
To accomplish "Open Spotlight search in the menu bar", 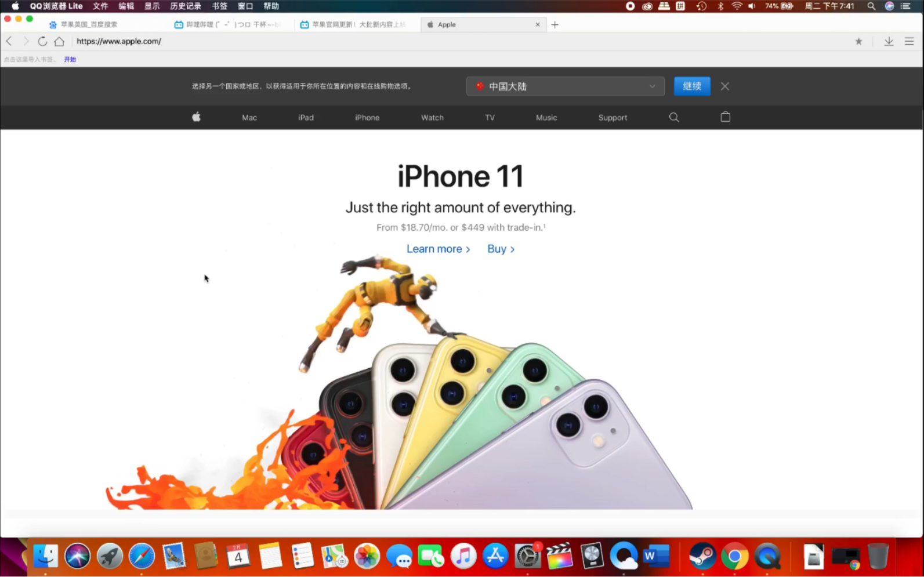I will tap(871, 6).
